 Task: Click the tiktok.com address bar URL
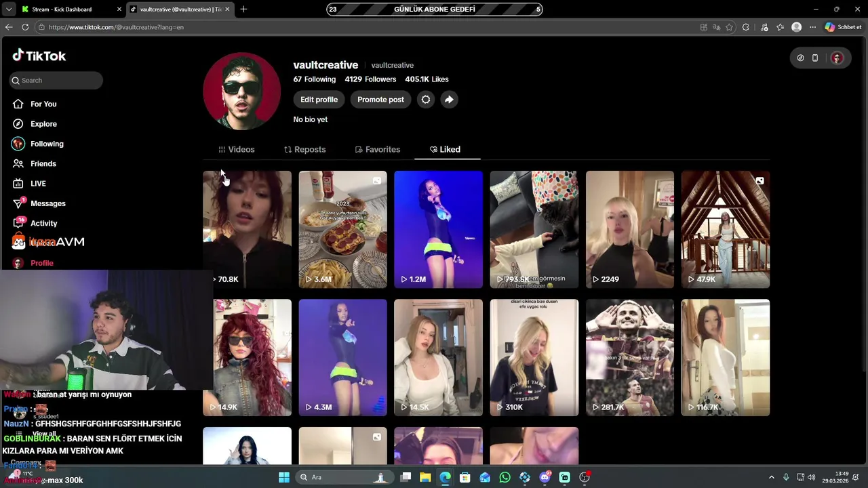coord(116,27)
